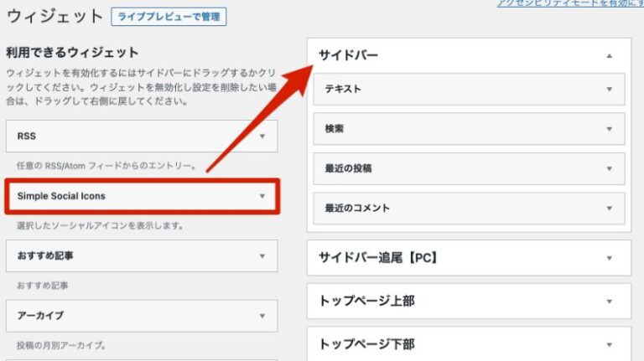Select the アーカイブ widget title
The width and height of the screenshot is (644, 361).
[40, 316]
